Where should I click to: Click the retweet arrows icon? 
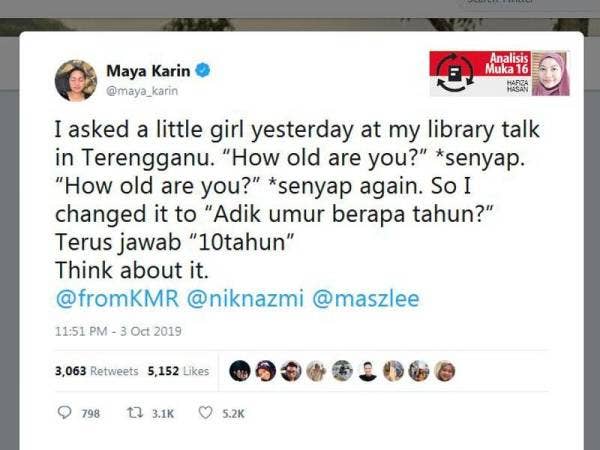(135, 412)
